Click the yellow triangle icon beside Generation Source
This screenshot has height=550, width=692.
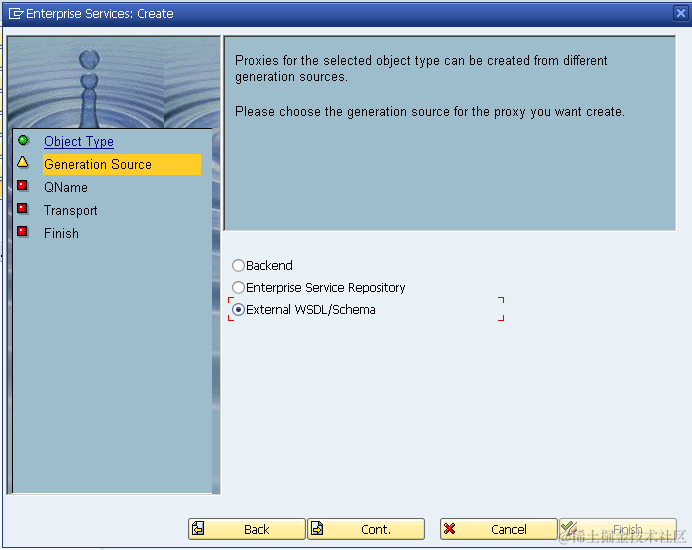coord(23,162)
